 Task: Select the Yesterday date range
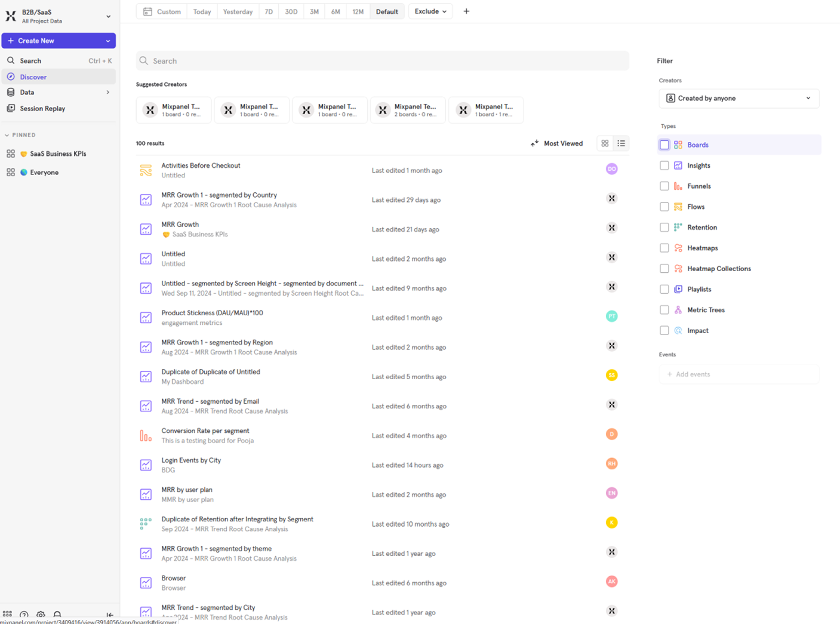[238, 11]
